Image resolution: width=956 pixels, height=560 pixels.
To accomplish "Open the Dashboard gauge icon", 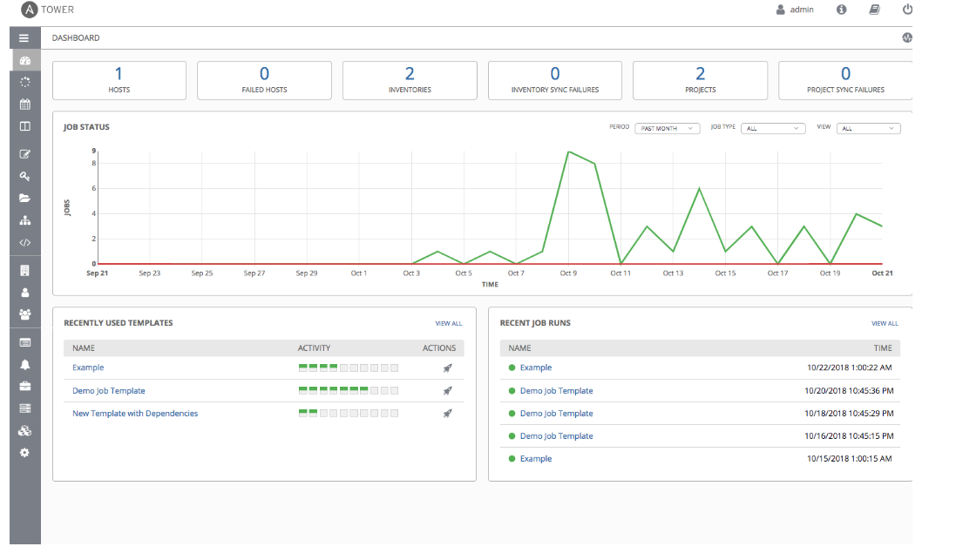I will tap(25, 60).
